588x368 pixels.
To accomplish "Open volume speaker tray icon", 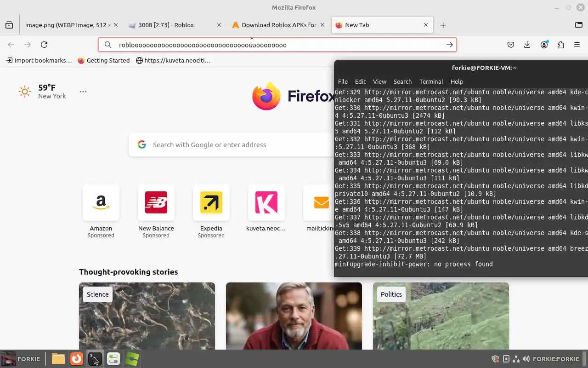I will 526,359.
